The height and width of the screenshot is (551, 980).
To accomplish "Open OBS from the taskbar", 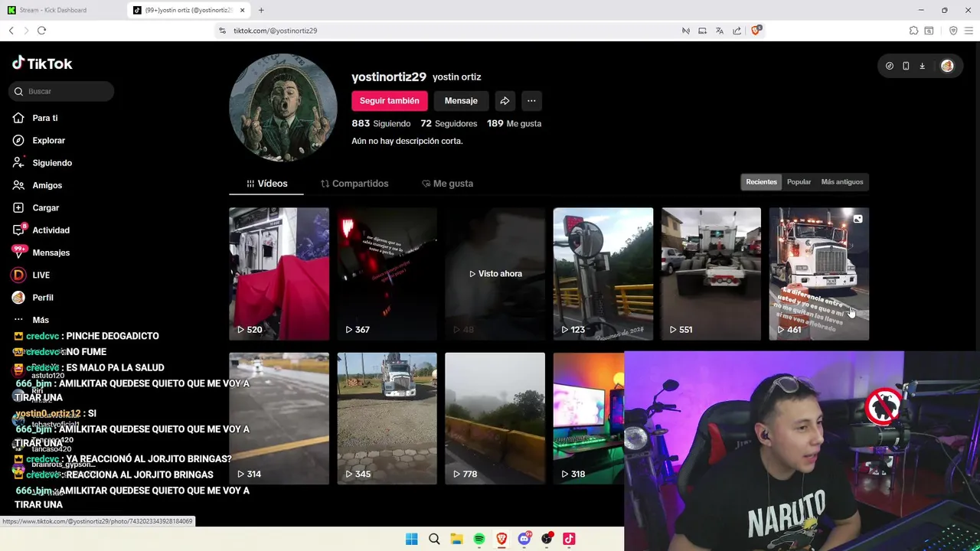I will pos(547,539).
